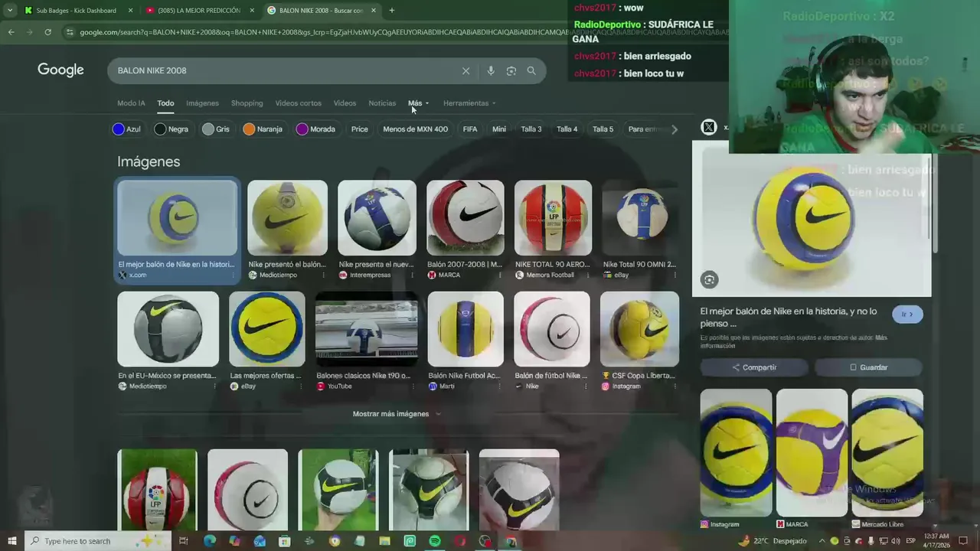Image resolution: width=980 pixels, height=551 pixels.
Task: Share image with Compartir button
Action: point(754,367)
